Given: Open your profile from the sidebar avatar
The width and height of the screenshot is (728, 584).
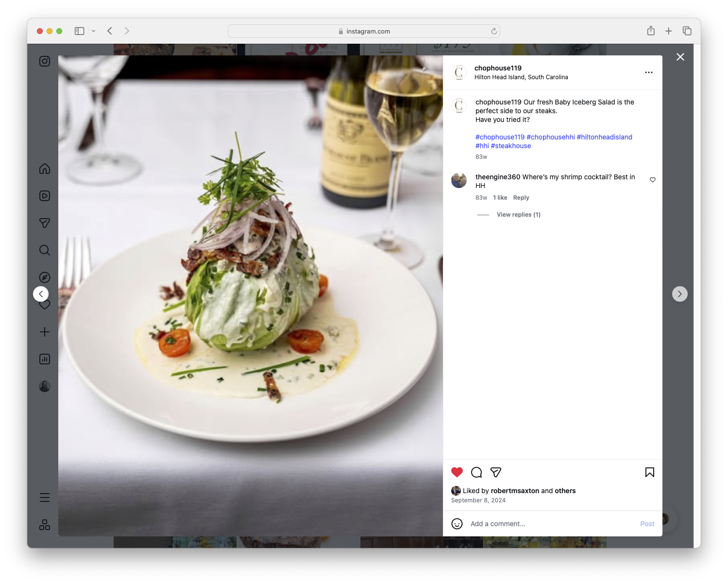Looking at the screenshot, I should coord(44,386).
